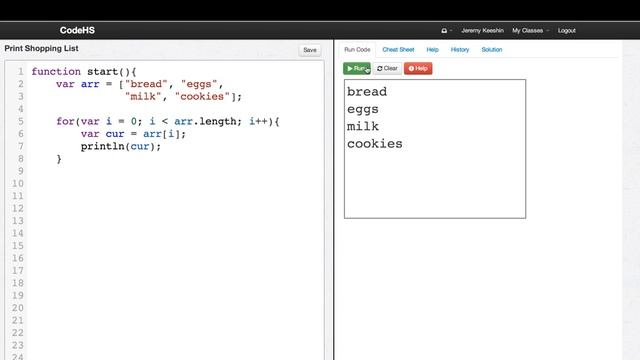This screenshot has height=360, width=640.
Task: Click the closing brace on line 8
Action: [x=59, y=159]
